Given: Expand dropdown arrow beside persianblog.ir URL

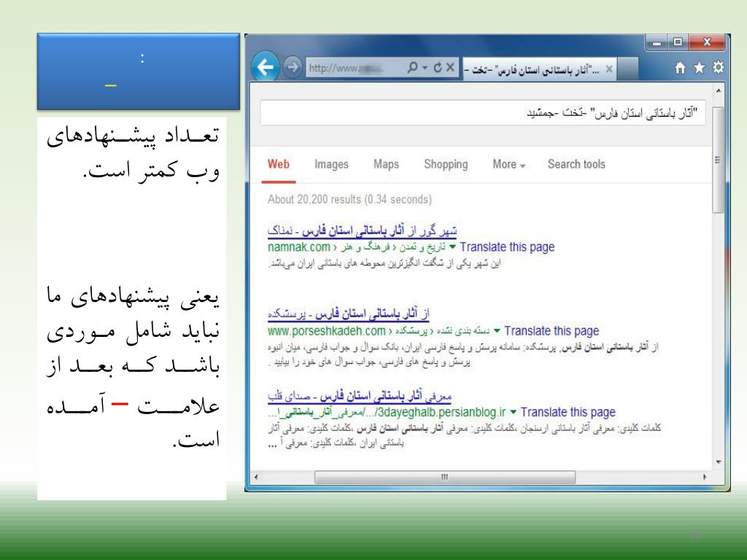Looking at the screenshot, I should (x=513, y=412).
